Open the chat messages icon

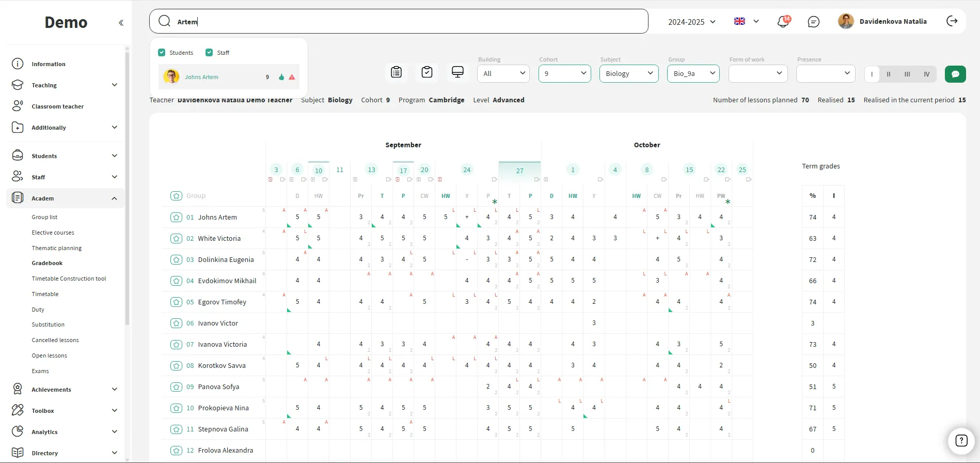(813, 22)
